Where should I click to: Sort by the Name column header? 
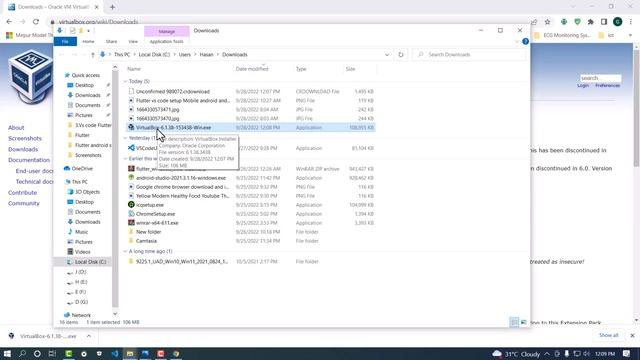134,69
